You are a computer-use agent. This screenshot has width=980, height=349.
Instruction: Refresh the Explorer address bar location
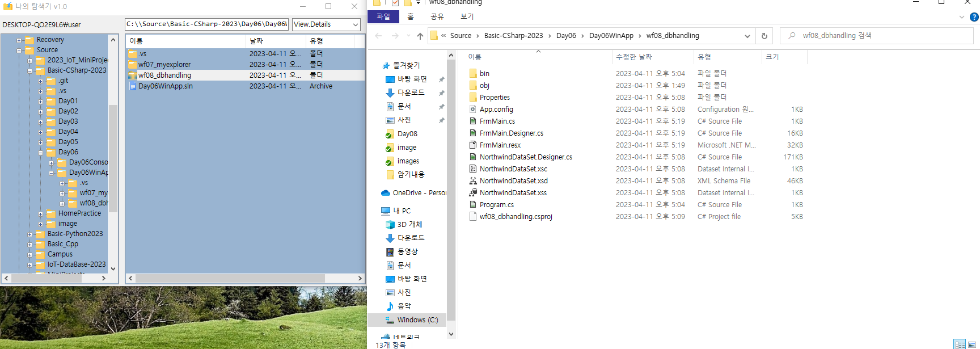pos(764,36)
